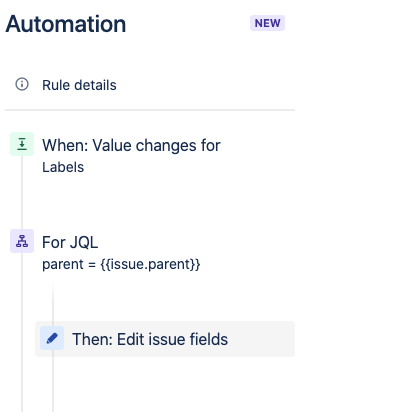The width and height of the screenshot is (404, 412).
Task: Click branch connector below Edit issue fields
Action: click(53, 384)
